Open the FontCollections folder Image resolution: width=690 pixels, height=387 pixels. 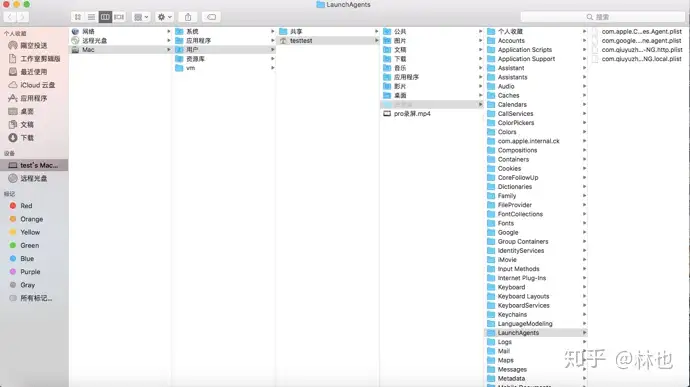click(536, 214)
